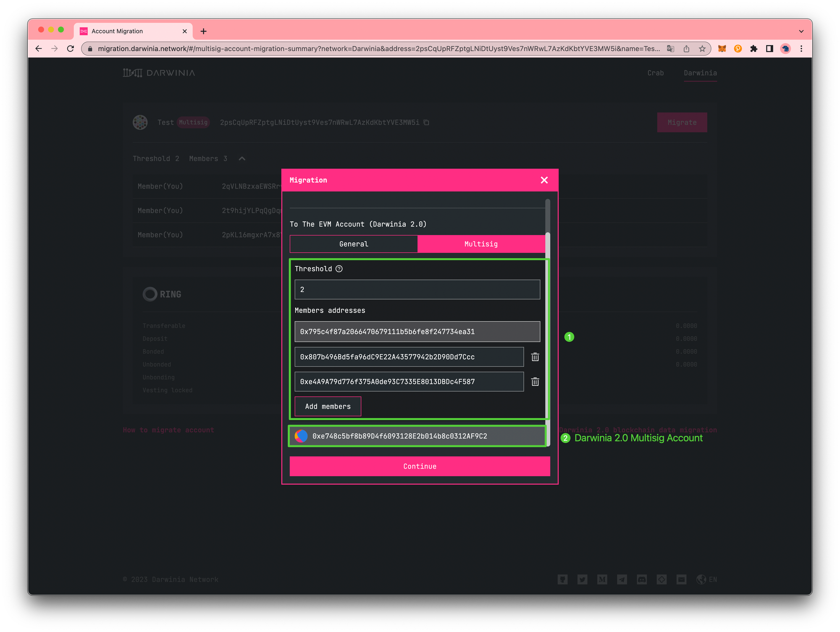Image resolution: width=840 pixels, height=632 pixels.
Task: Click the Threshold help question icon
Action: (x=339, y=269)
